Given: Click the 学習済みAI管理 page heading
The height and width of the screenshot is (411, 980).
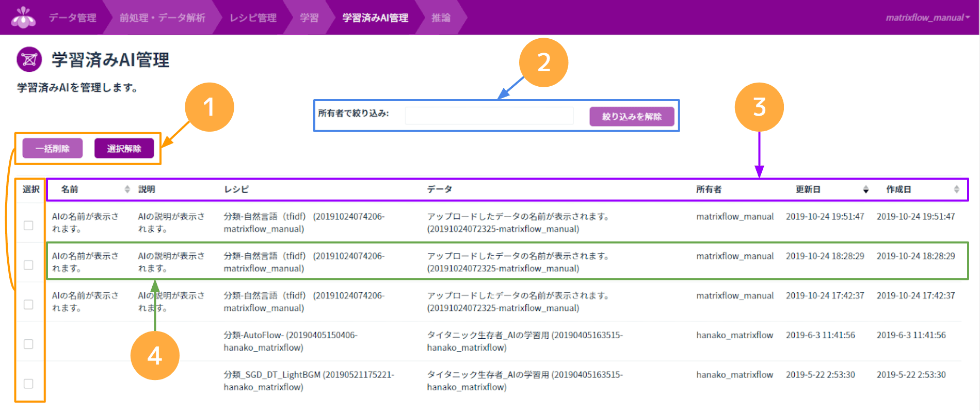Looking at the screenshot, I should [x=110, y=60].
